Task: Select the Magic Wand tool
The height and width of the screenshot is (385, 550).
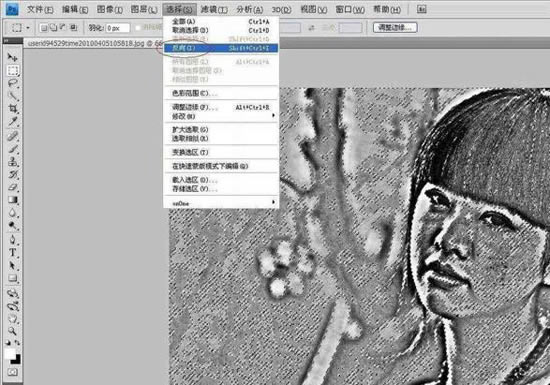Action: click(13, 96)
